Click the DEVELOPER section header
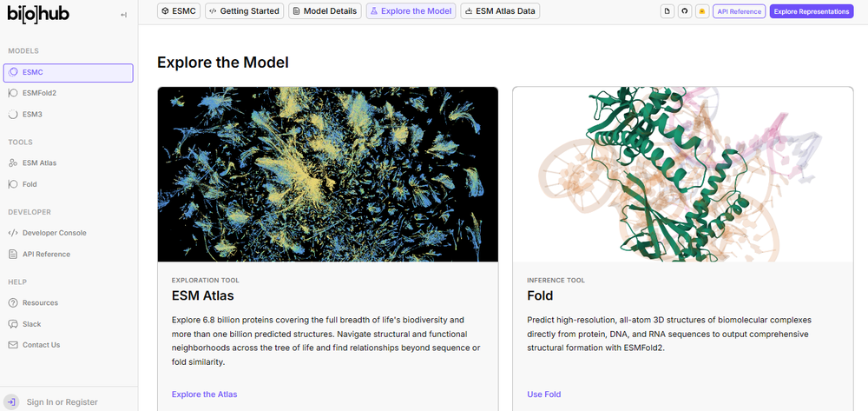868x411 pixels. click(x=30, y=212)
